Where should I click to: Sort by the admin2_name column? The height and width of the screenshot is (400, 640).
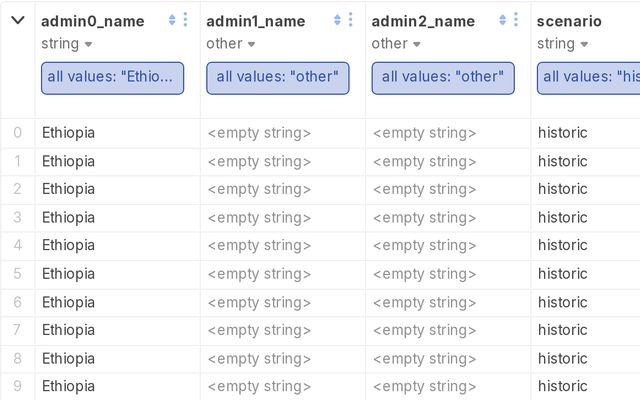tap(502, 20)
